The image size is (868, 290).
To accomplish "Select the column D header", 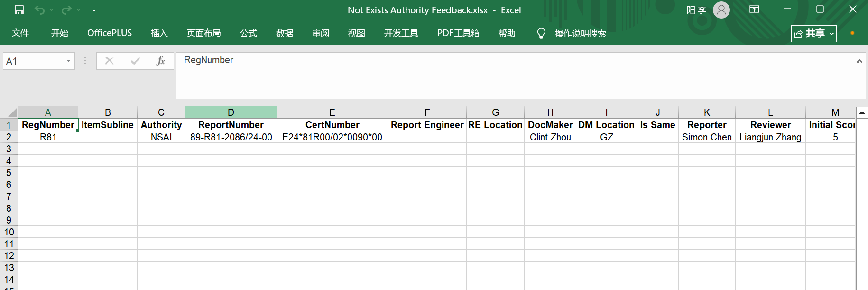I will [x=231, y=112].
